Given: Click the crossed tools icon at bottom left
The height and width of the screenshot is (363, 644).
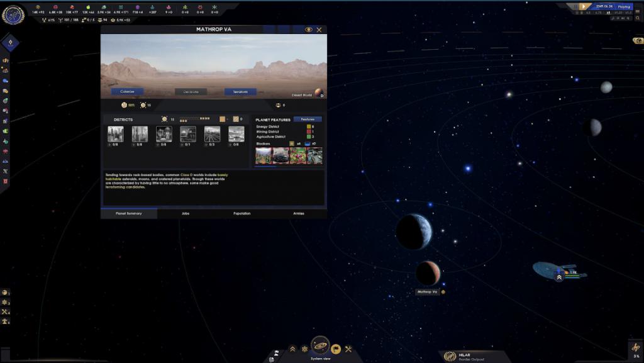Looking at the screenshot, I should [5, 312].
